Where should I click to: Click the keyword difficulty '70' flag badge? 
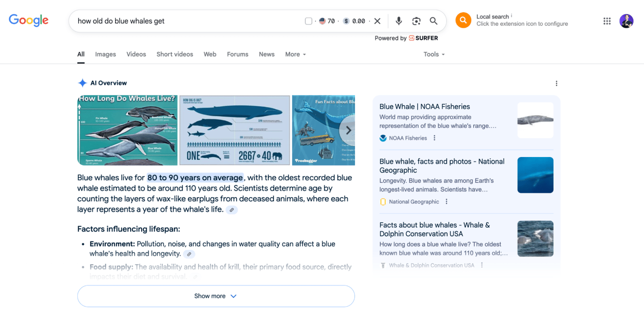[x=327, y=21]
